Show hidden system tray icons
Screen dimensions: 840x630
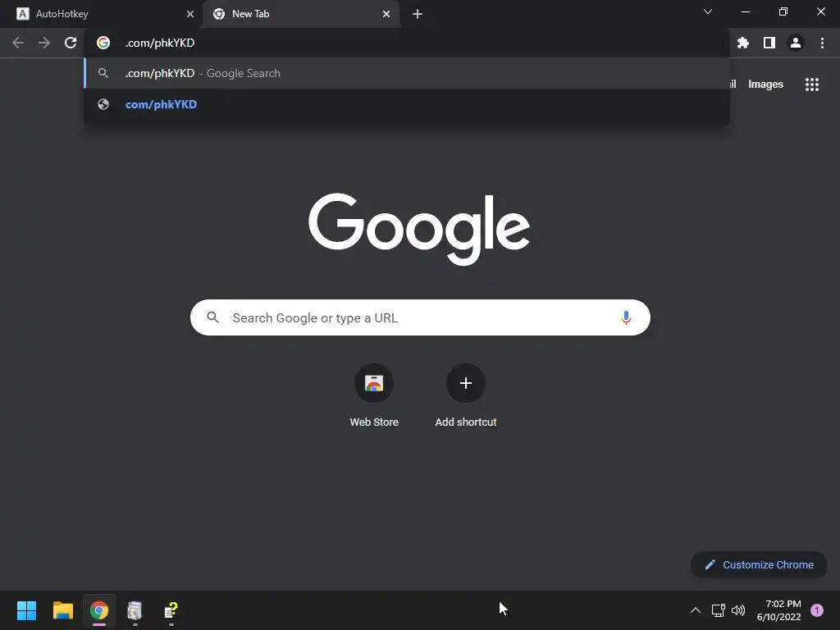pos(695,610)
